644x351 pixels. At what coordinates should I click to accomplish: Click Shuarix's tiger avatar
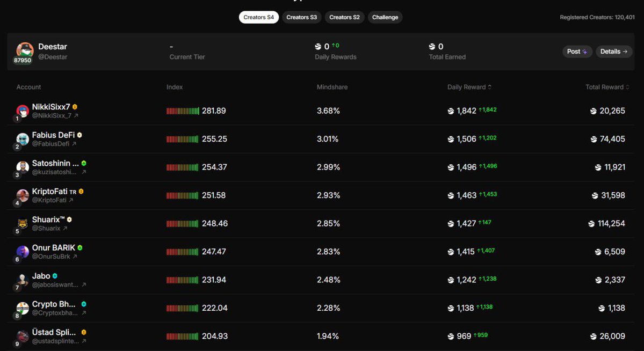(x=23, y=224)
